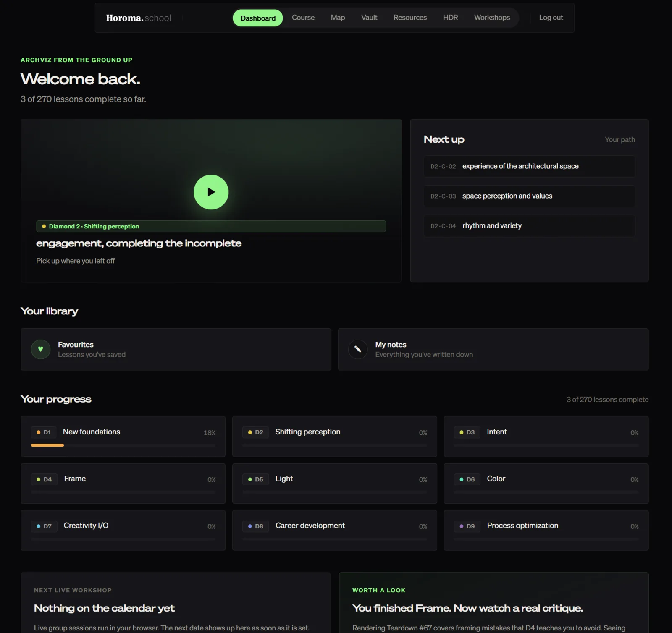Go to the Map tab
This screenshot has height=633, width=672.
338,18
